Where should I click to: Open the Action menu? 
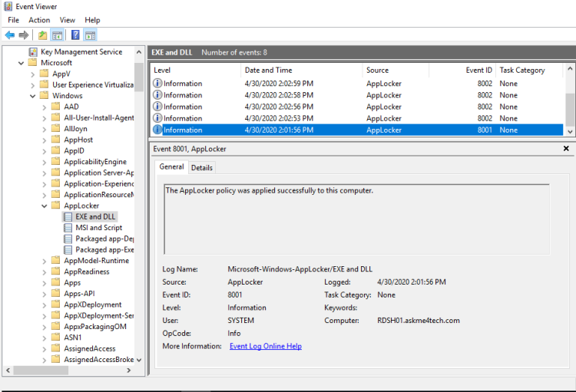point(39,20)
